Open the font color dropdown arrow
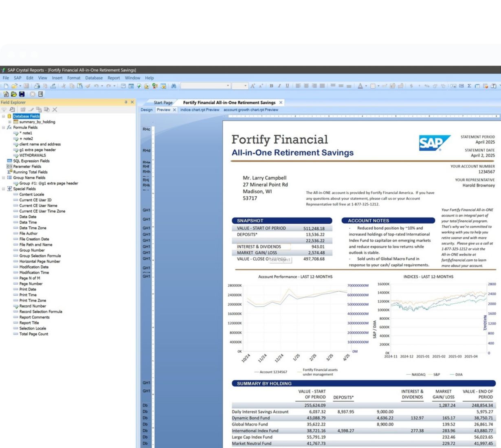Image resolution: width=501 pixels, height=448 pixels. point(366,86)
